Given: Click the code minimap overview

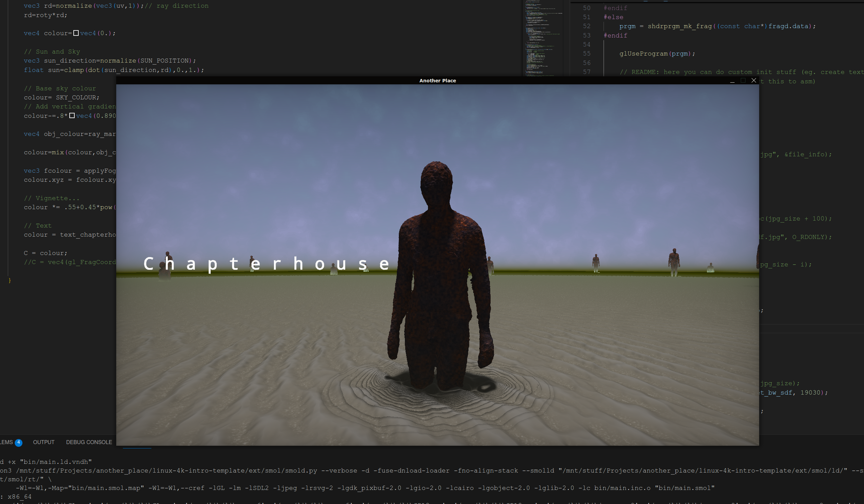Looking at the screenshot, I should pos(544,38).
